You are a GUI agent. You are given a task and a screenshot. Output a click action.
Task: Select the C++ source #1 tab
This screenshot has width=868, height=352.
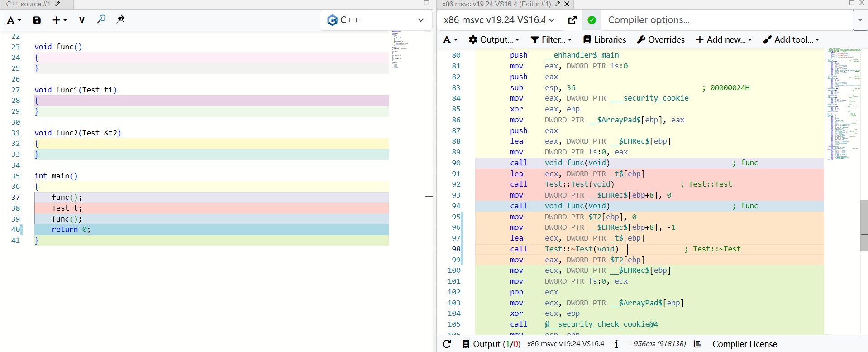(28, 4)
